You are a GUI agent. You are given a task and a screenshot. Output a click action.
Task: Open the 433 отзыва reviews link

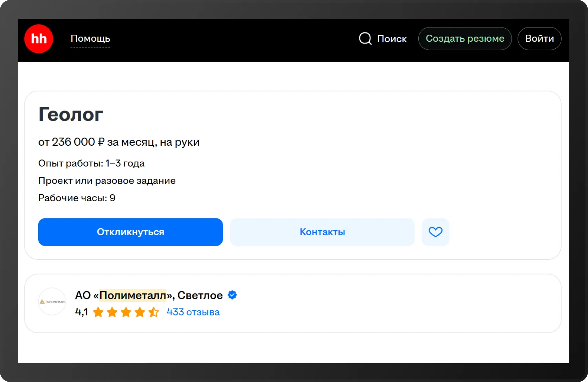coord(193,312)
